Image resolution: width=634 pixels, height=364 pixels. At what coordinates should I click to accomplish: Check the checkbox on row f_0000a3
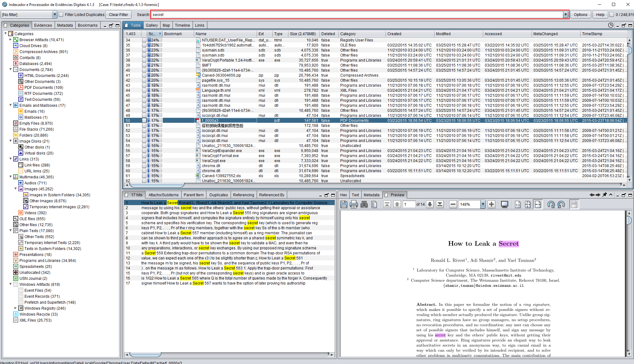click(x=144, y=120)
